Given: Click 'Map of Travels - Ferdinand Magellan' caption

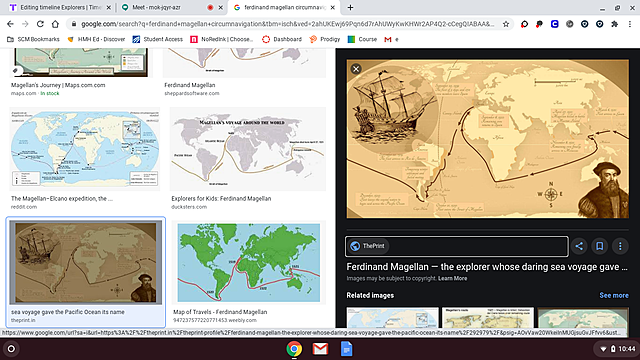Looking at the screenshot, I should (x=220, y=312).
